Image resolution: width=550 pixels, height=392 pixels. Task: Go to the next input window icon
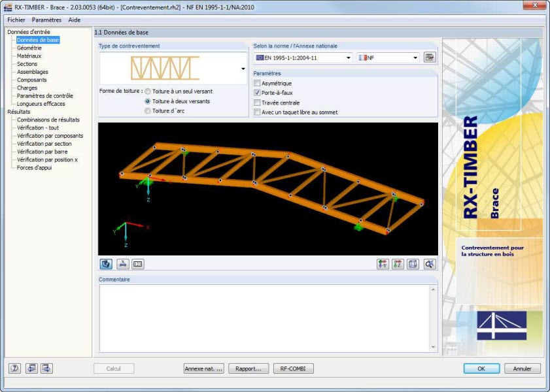click(46, 368)
